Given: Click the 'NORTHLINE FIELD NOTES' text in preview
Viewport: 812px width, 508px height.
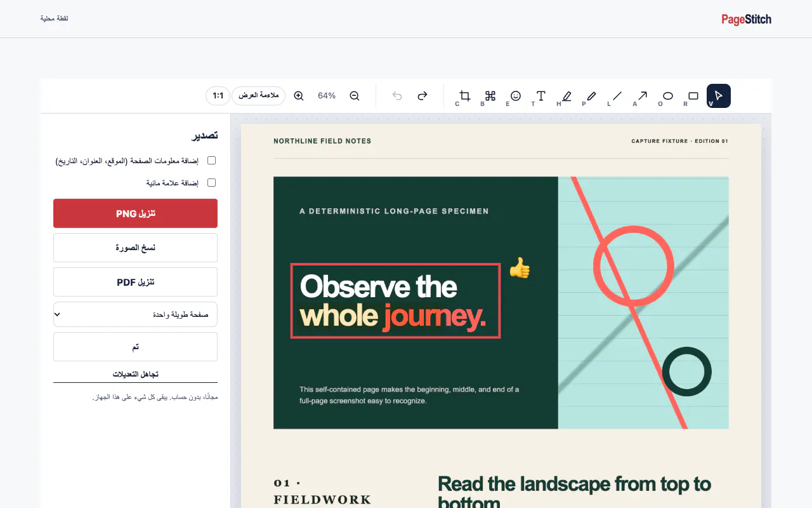Looking at the screenshot, I should 322,141.
